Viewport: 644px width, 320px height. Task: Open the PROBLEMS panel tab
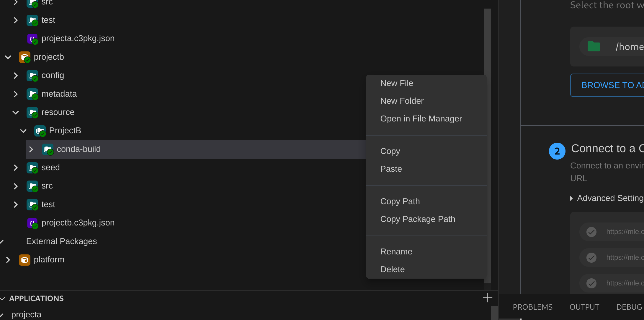tap(532, 307)
